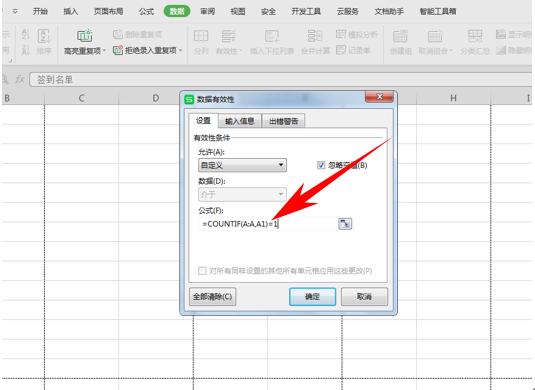Open the 视图 ribbon tab

coord(237,11)
